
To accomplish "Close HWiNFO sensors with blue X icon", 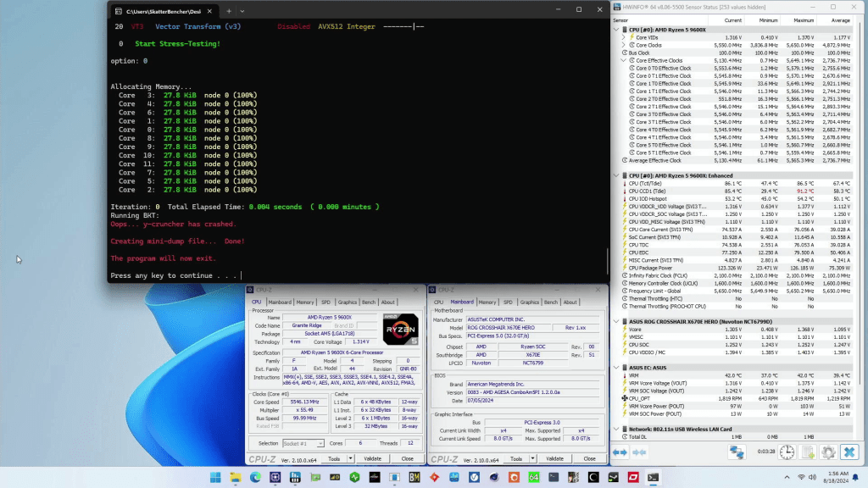I will [849, 452].
